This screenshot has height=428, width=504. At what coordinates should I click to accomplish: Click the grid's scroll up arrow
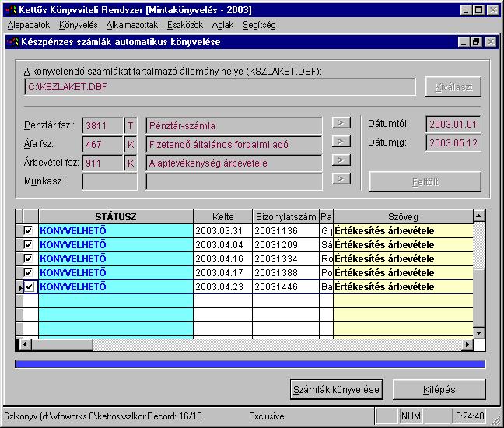point(479,216)
